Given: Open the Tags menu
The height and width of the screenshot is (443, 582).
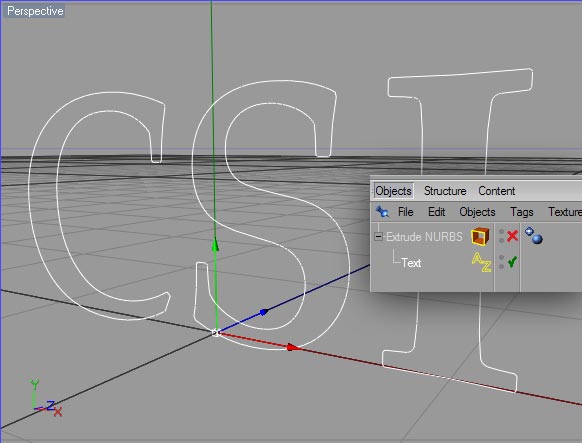Looking at the screenshot, I should pos(521,212).
